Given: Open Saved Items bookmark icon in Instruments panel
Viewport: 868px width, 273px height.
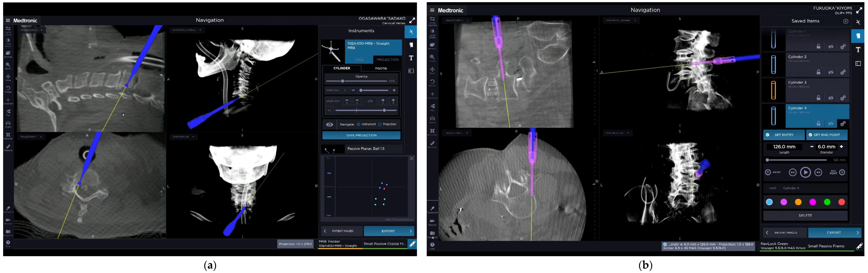Looking at the screenshot, I should coord(411,45).
